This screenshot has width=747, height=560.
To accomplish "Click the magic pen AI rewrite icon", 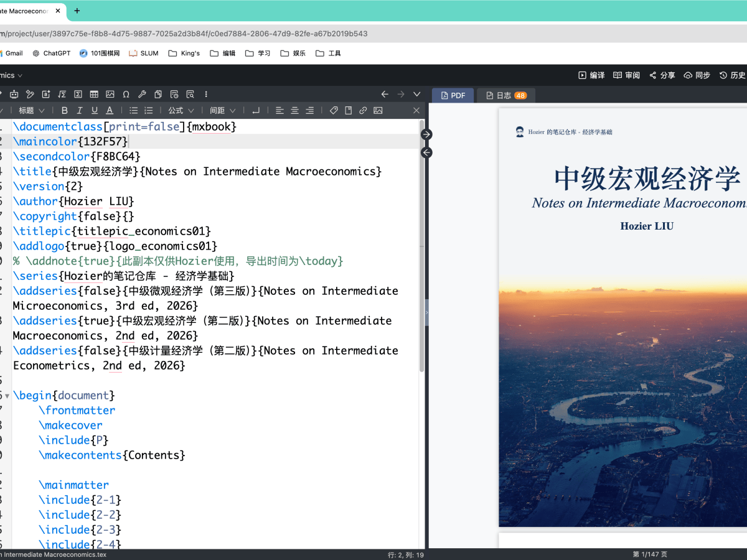I will 30,95.
